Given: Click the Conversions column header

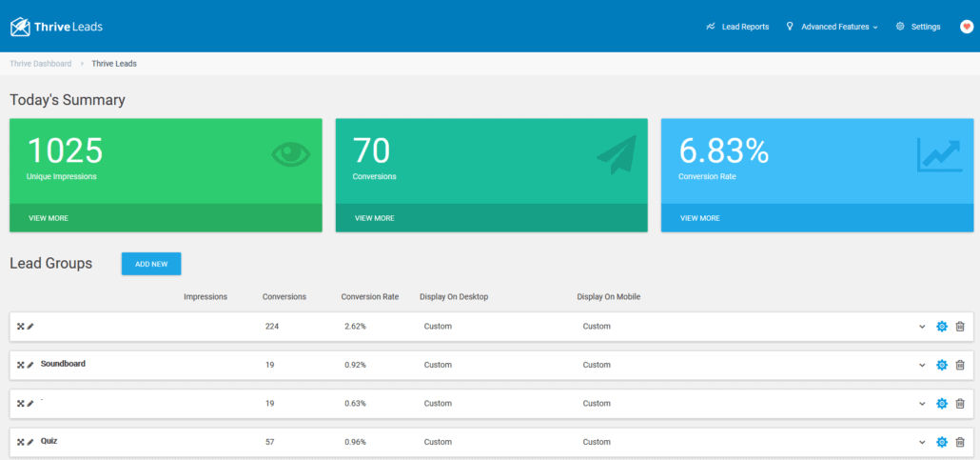Looking at the screenshot, I should coord(284,296).
